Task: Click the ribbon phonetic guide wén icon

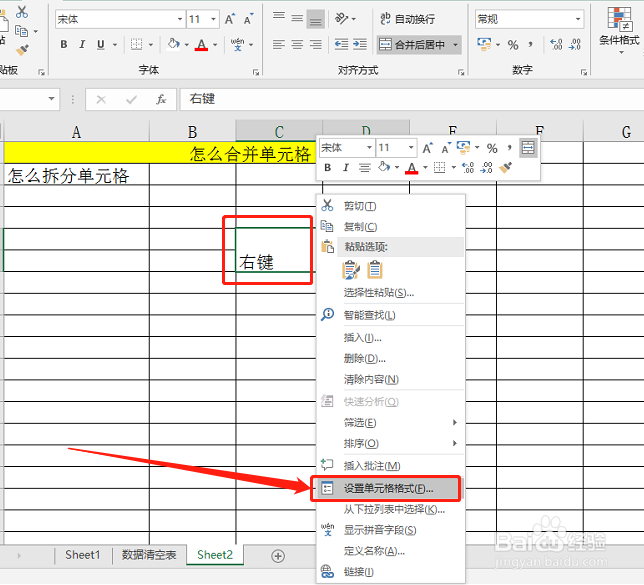Action: [x=237, y=44]
